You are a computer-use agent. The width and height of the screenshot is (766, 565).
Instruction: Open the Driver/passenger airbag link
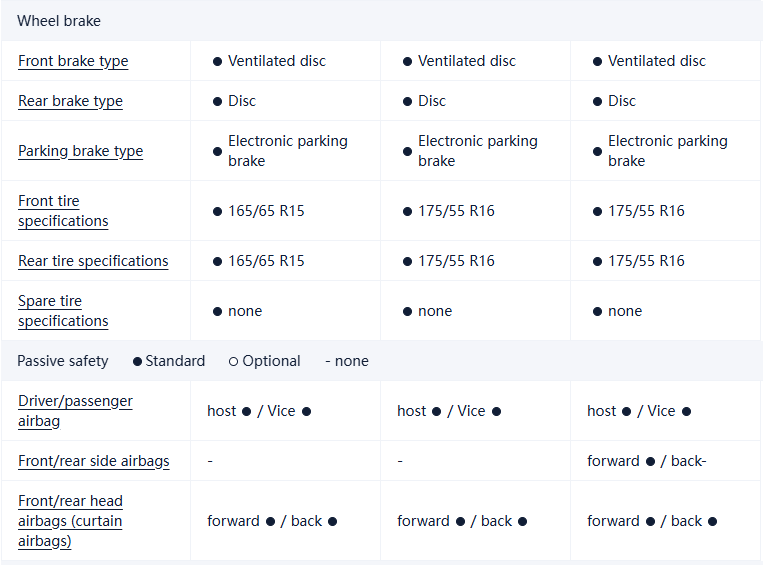pos(75,411)
